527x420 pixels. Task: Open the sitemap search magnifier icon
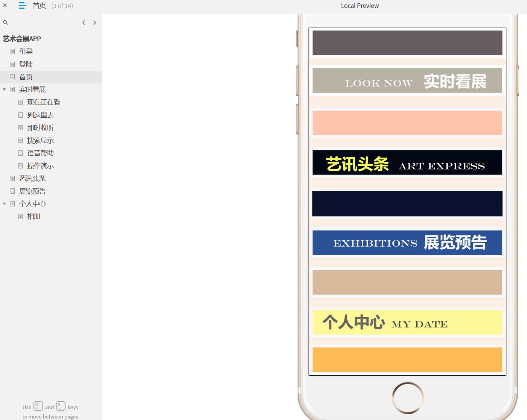(x=6, y=23)
